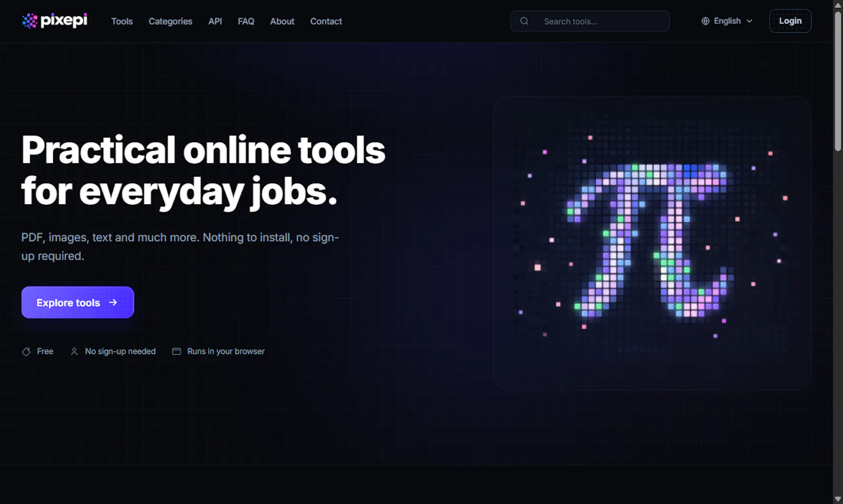Click the scrollbar down arrow
843x504 pixels.
(x=838, y=499)
